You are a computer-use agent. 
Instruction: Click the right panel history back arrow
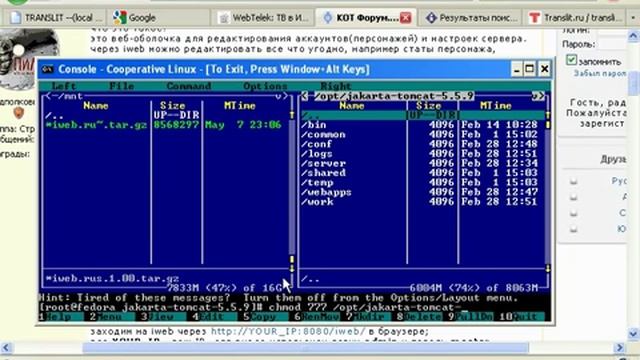[304, 96]
